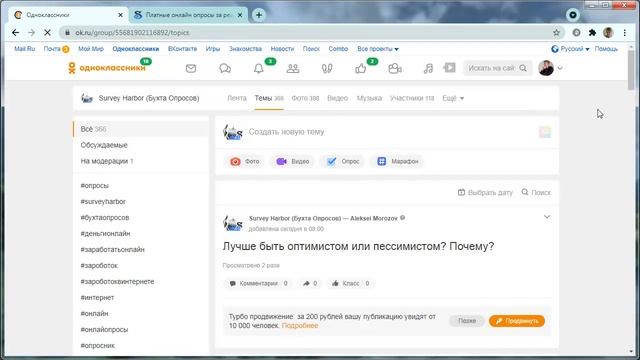This screenshot has width=640, height=360.
Task: Open the user avatar dropdown arrow
Action: point(560,68)
